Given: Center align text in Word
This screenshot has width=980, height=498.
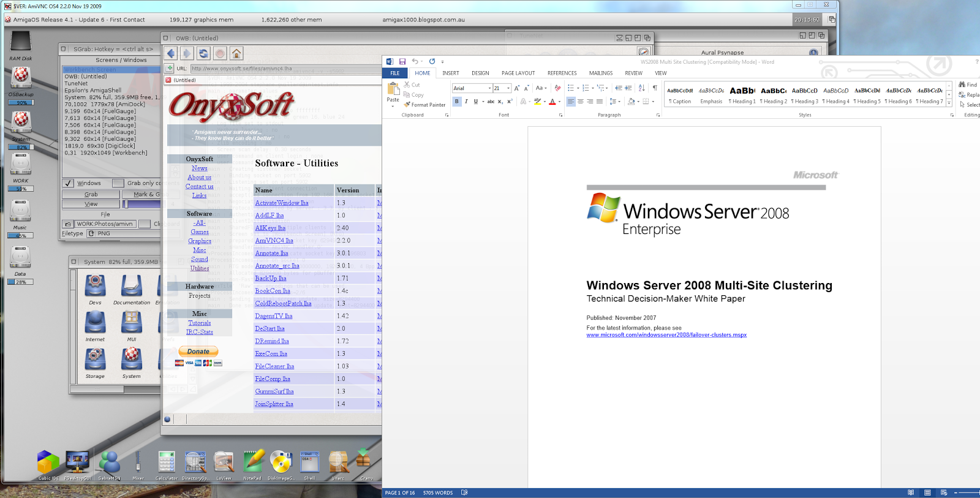Looking at the screenshot, I should (x=580, y=102).
